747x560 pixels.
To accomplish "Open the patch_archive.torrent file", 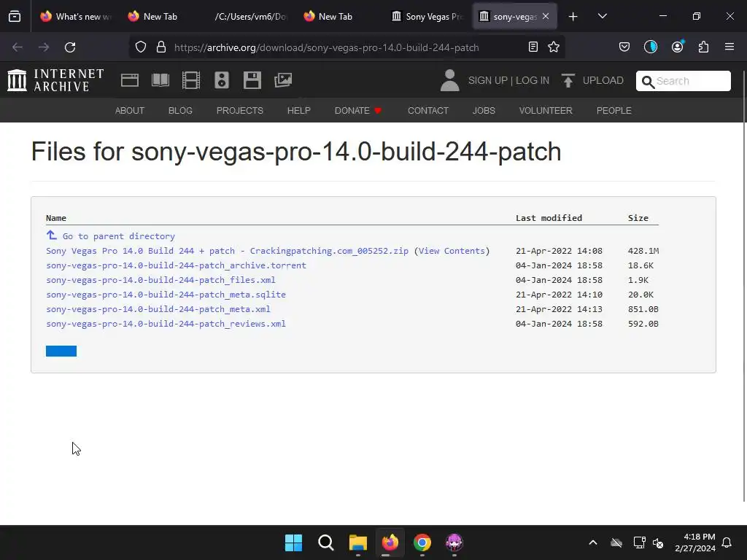I will [x=177, y=265].
